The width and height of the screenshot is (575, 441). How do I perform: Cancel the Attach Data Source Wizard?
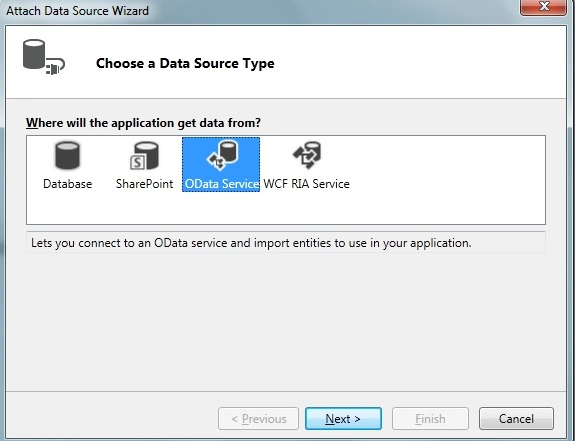point(516,418)
